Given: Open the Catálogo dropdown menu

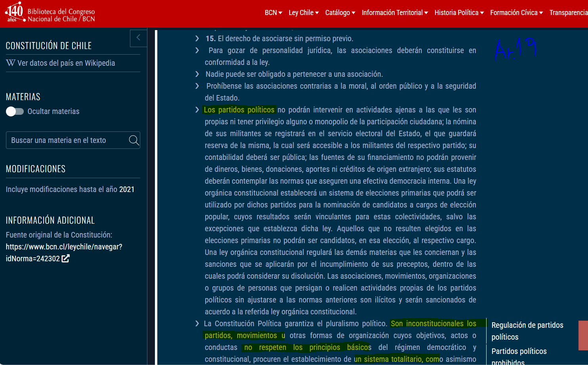Looking at the screenshot, I should (x=340, y=13).
